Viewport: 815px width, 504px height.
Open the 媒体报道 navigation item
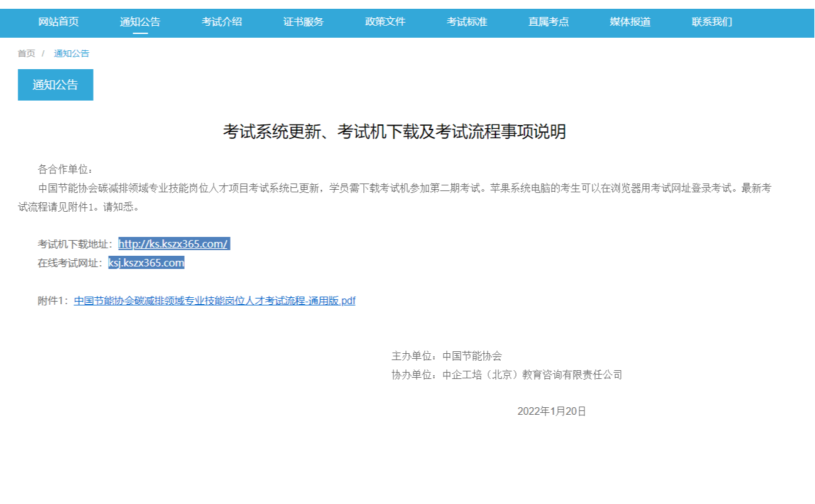(x=630, y=22)
